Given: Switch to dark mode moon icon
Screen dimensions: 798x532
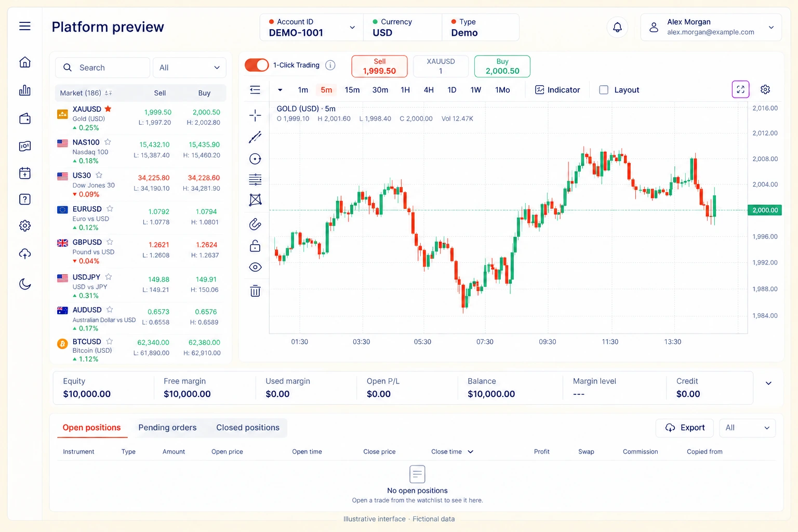Looking at the screenshot, I should click(x=25, y=284).
